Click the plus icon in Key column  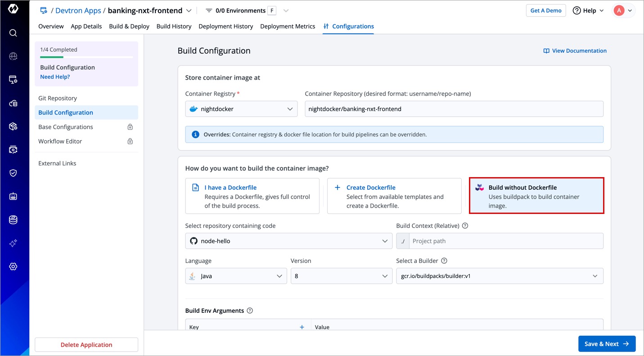[302, 327]
